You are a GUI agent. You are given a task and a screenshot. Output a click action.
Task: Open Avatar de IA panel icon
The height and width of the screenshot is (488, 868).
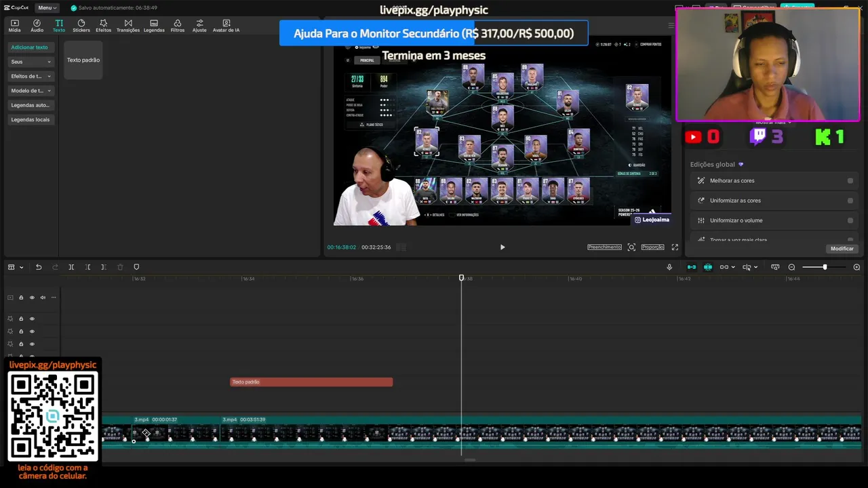click(x=226, y=26)
